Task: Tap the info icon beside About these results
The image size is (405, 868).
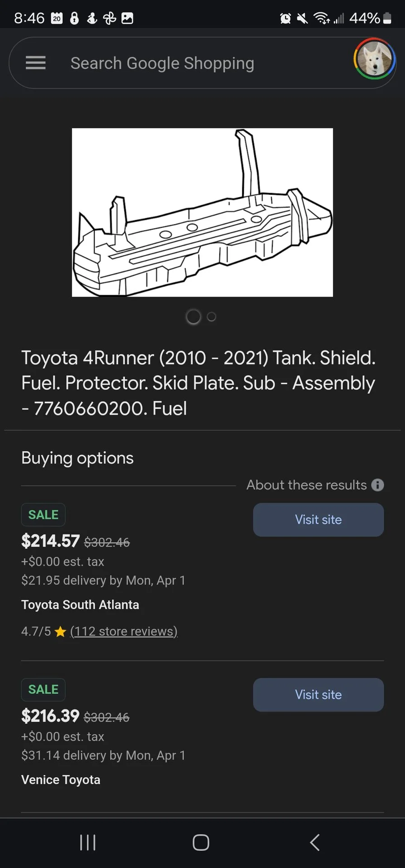Action: pos(377,485)
